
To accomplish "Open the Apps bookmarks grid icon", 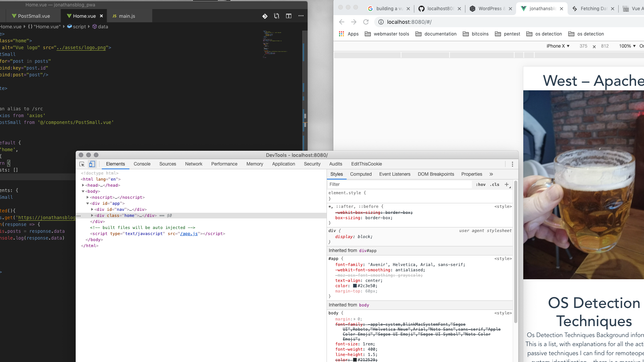I will click(x=341, y=34).
